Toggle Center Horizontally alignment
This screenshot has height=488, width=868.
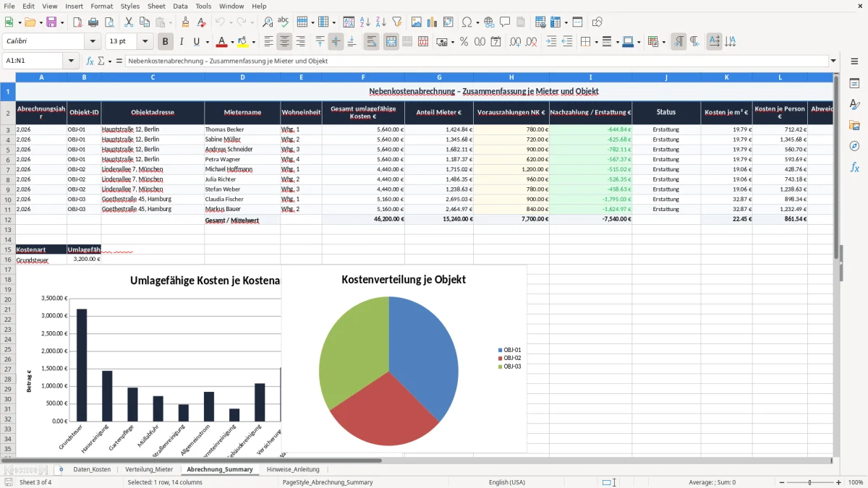point(284,42)
